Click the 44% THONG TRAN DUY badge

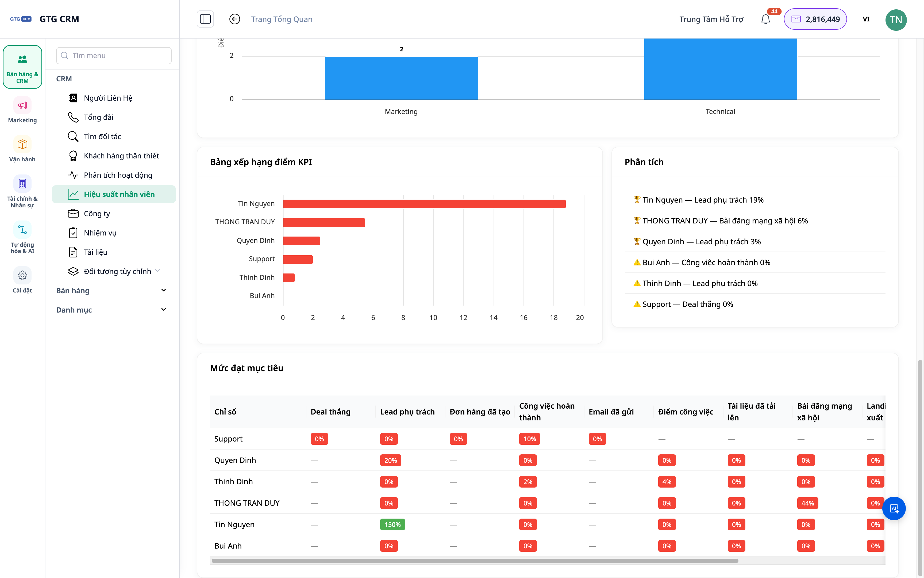(x=807, y=503)
